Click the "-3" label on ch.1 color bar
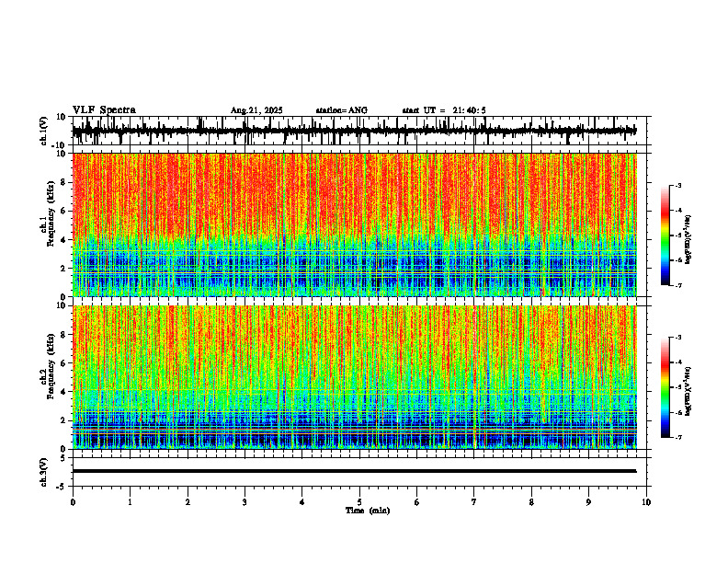This screenshot has width=728, height=563. pos(677,185)
